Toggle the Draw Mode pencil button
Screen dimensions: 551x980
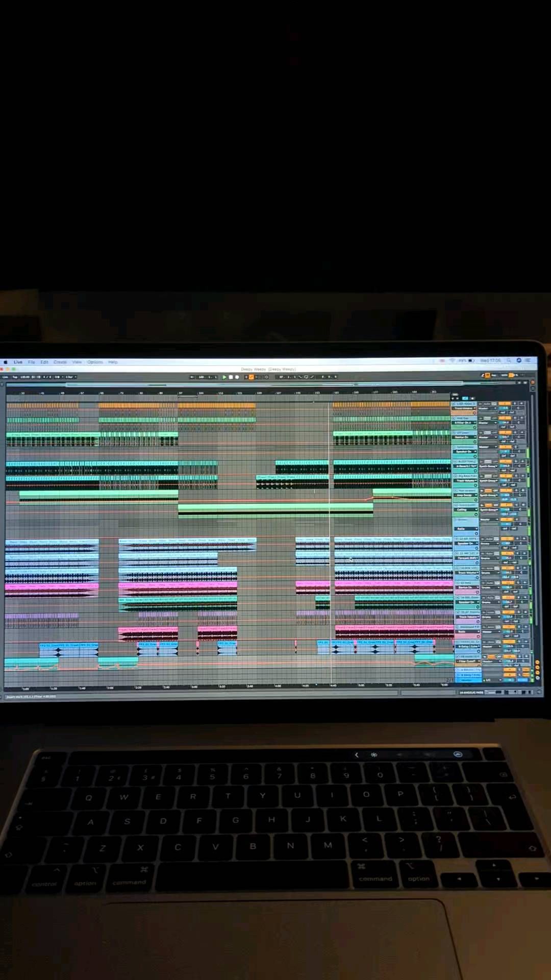click(x=312, y=377)
